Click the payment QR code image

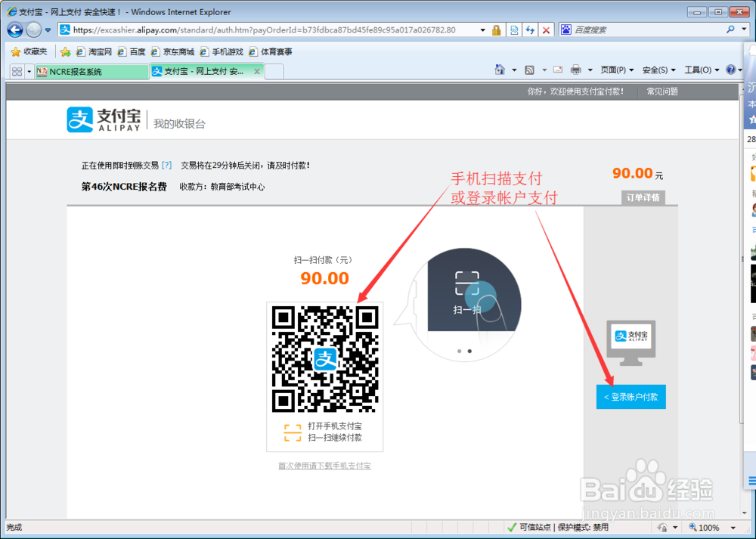(325, 359)
